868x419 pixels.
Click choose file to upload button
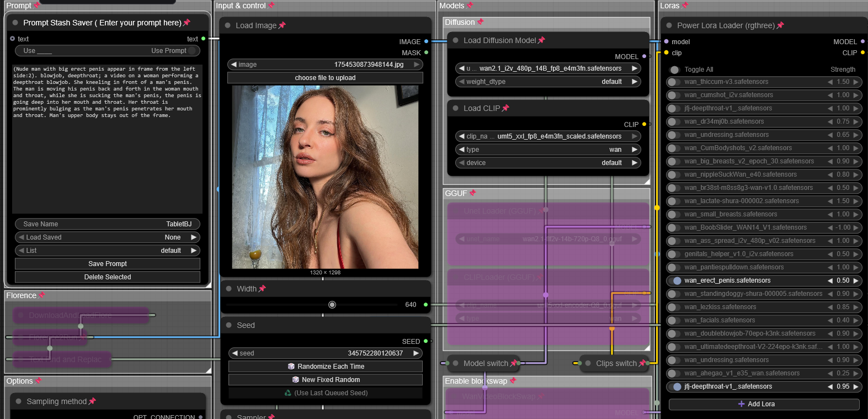point(325,78)
